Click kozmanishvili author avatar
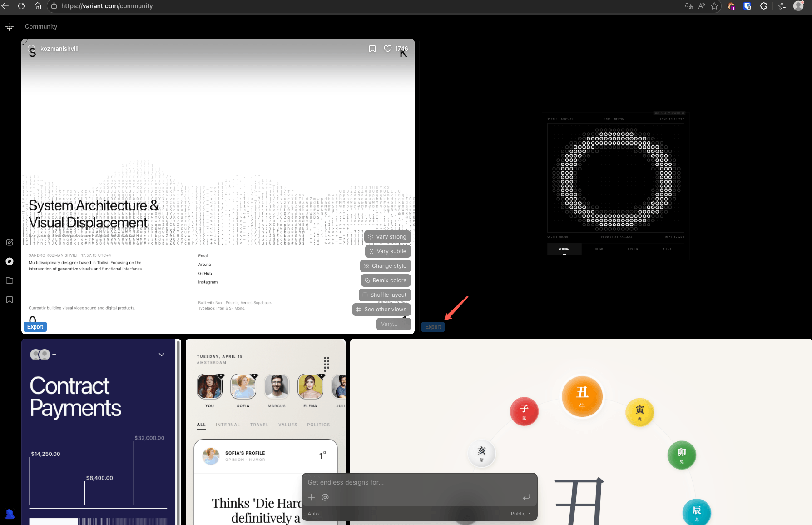The width and height of the screenshot is (812, 525). click(x=32, y=49)
